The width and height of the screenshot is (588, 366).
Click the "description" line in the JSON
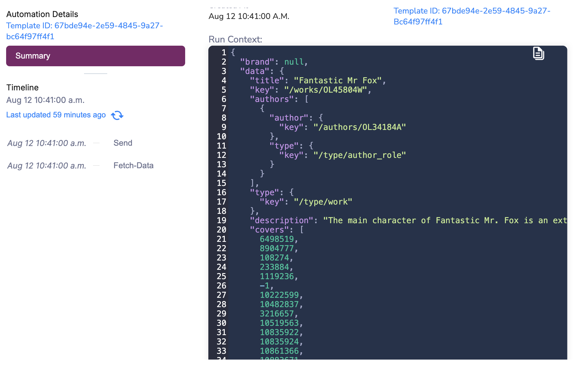pyautogui.click(x=408, y=220)
